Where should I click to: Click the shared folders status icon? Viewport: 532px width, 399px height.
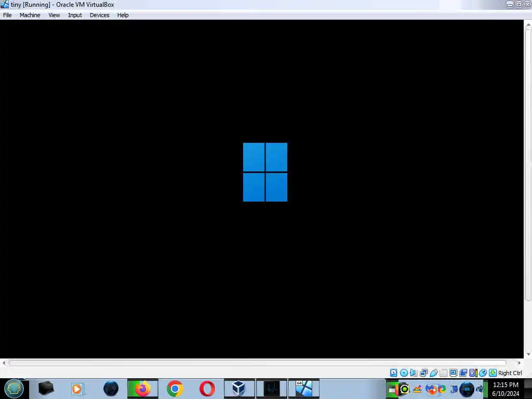(444, 373)
